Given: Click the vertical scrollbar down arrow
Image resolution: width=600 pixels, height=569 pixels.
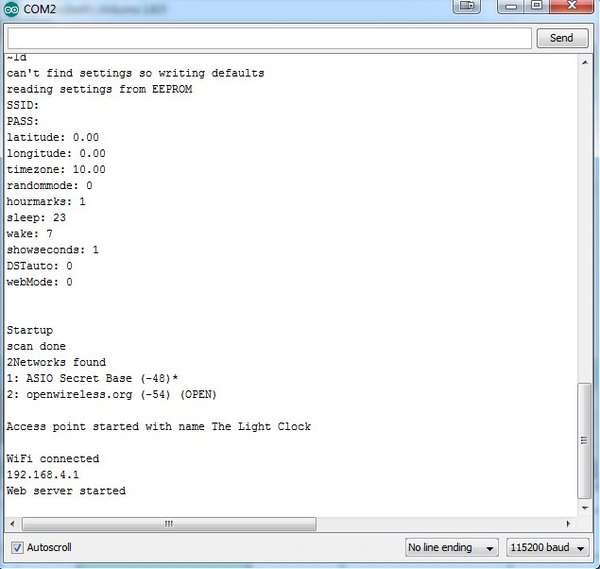Looking at the screenshot, I should [x=585, y=508].
